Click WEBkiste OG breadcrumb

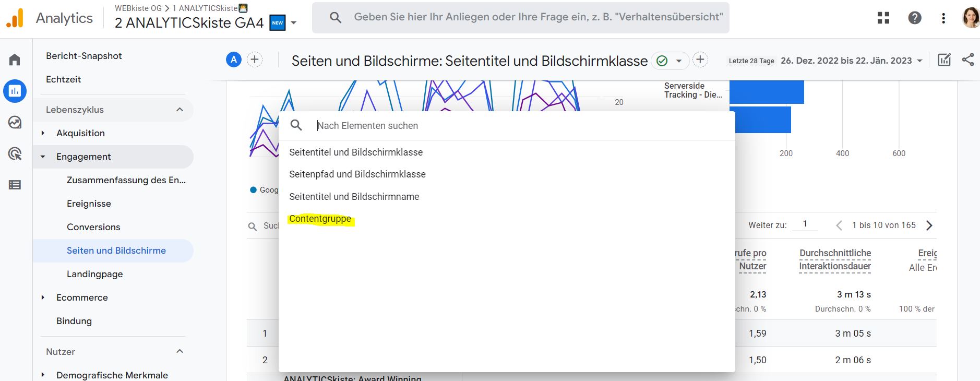[x=138, y=8]
